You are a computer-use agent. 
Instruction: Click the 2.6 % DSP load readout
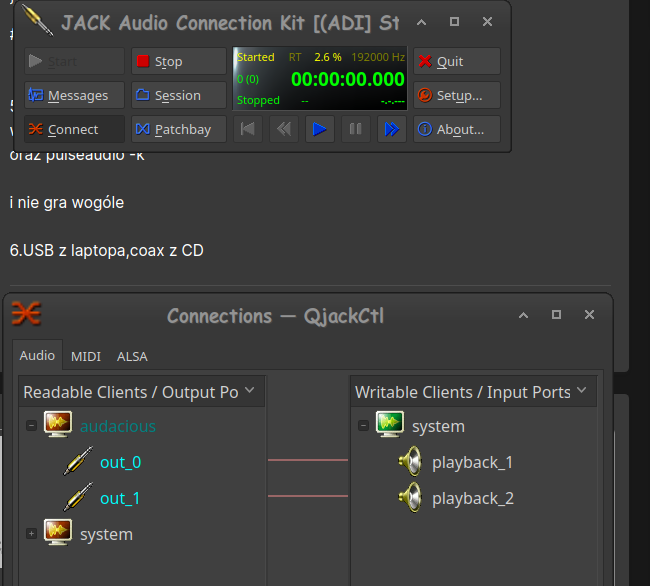pyautogui.click(x=327, y=57)
